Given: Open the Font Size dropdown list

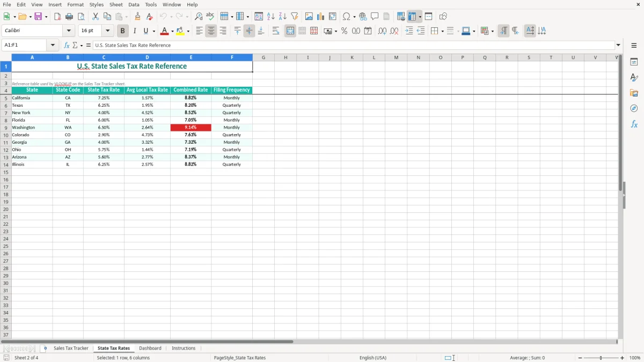Looking at the screenshot, I should (107, 31).
